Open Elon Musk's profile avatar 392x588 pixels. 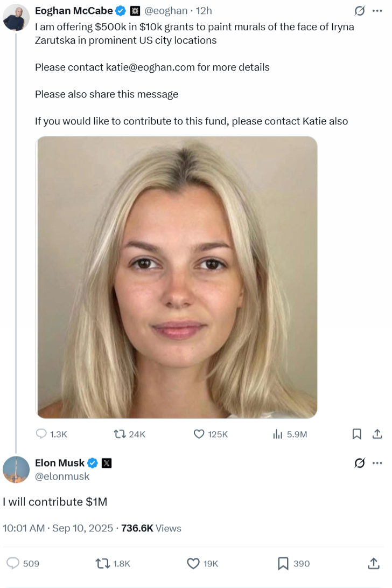pos(16,469)
